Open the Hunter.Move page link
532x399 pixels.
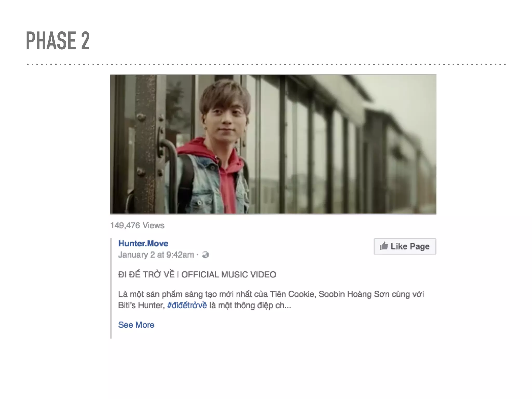pos(143,243)
